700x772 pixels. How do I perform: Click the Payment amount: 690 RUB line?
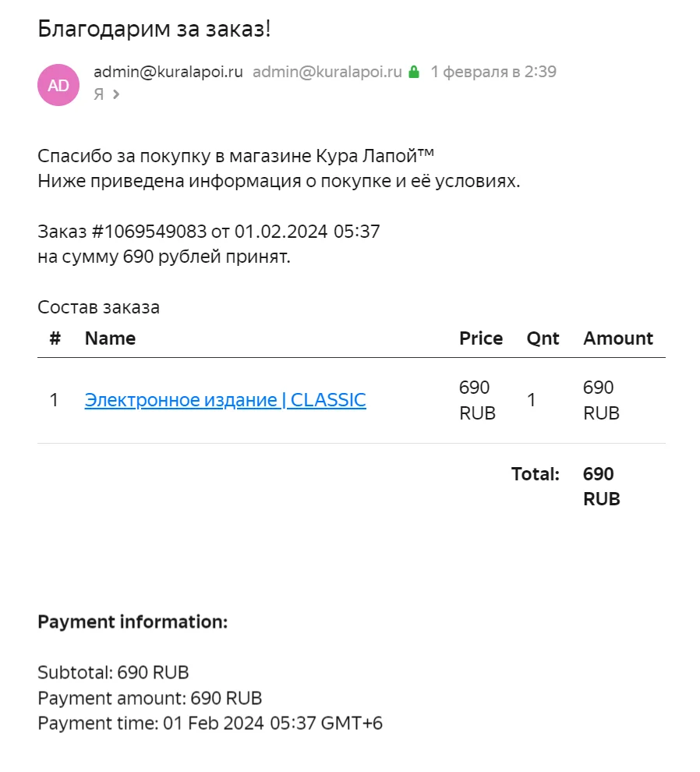pyautogui.click(x=150, y=697)
